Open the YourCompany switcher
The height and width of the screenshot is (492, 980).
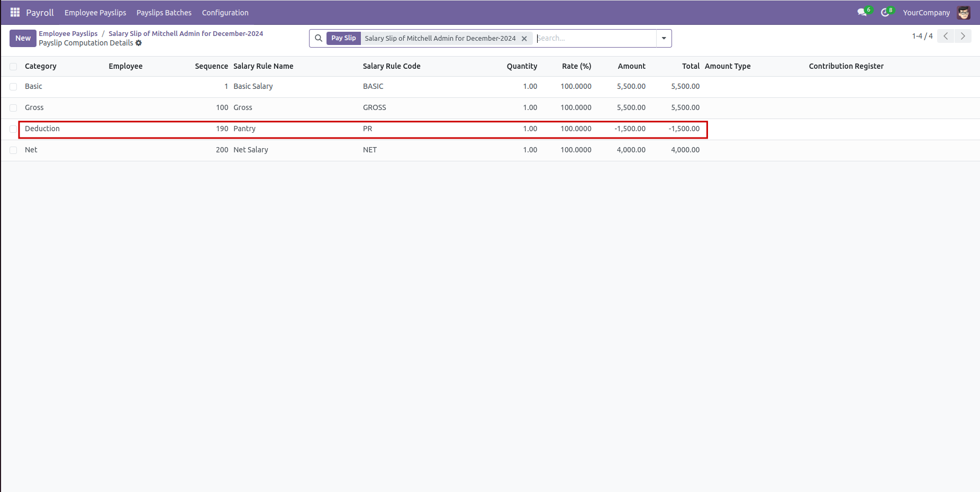click(926, 13)
